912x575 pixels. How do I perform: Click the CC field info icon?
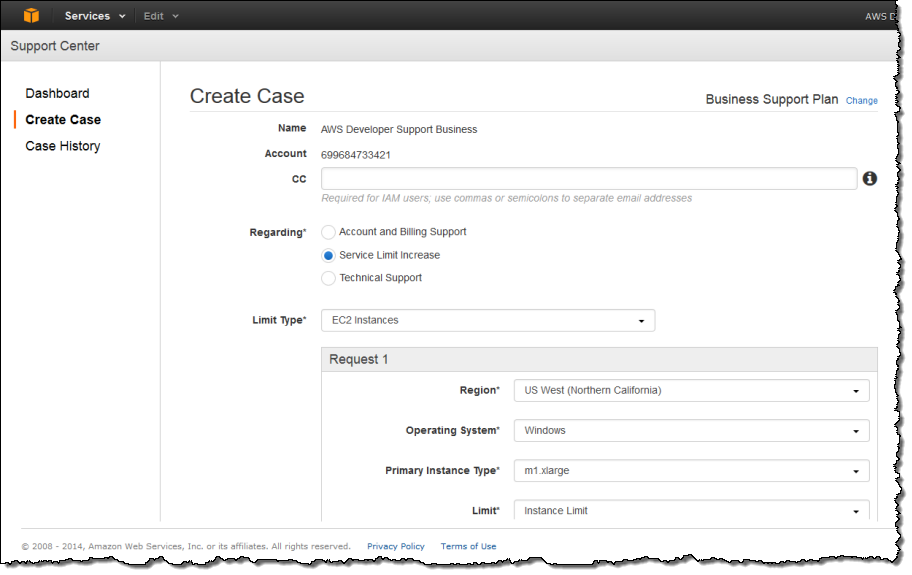click(x=869, y=179)
